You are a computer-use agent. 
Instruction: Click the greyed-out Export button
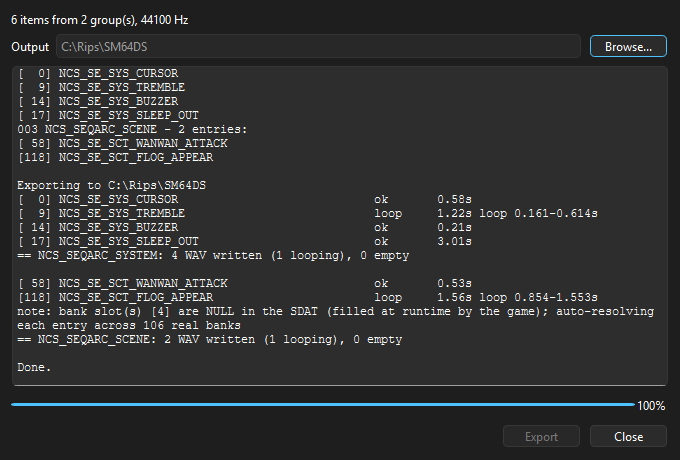(541, 436)
